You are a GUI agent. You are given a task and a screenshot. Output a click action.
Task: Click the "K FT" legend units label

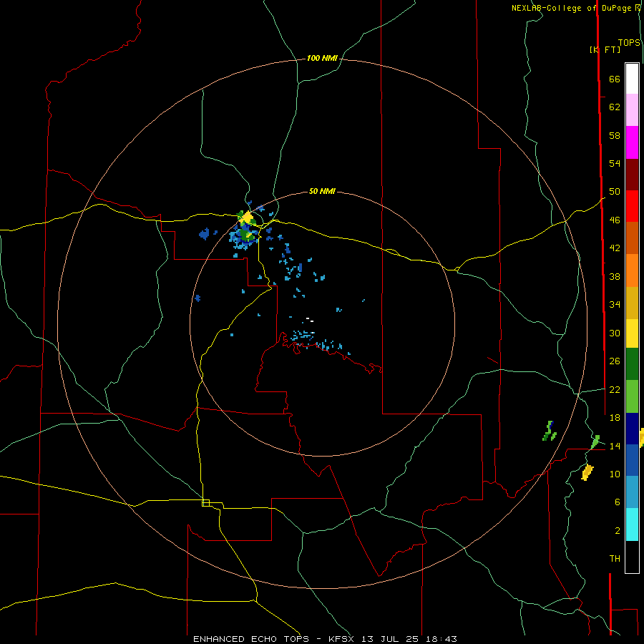(x=605, y=49)
